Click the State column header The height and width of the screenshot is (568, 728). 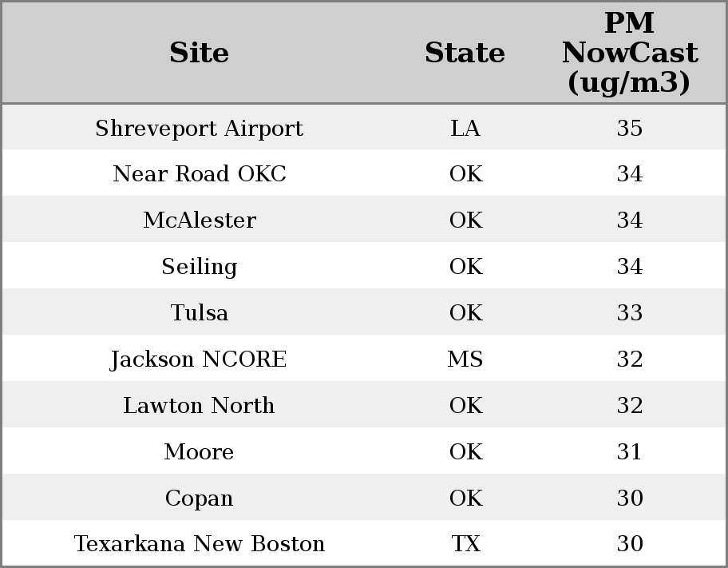point(465,53)
